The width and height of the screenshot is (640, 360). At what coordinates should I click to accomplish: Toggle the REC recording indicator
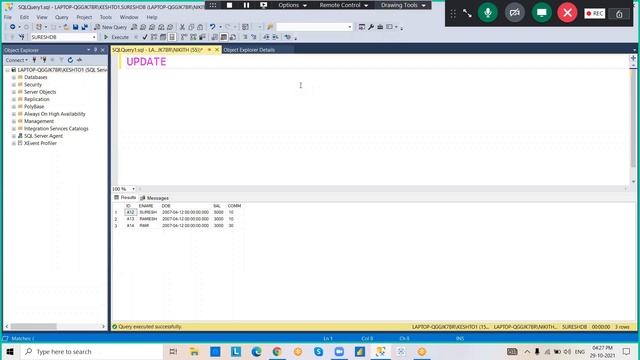[595, 13]
